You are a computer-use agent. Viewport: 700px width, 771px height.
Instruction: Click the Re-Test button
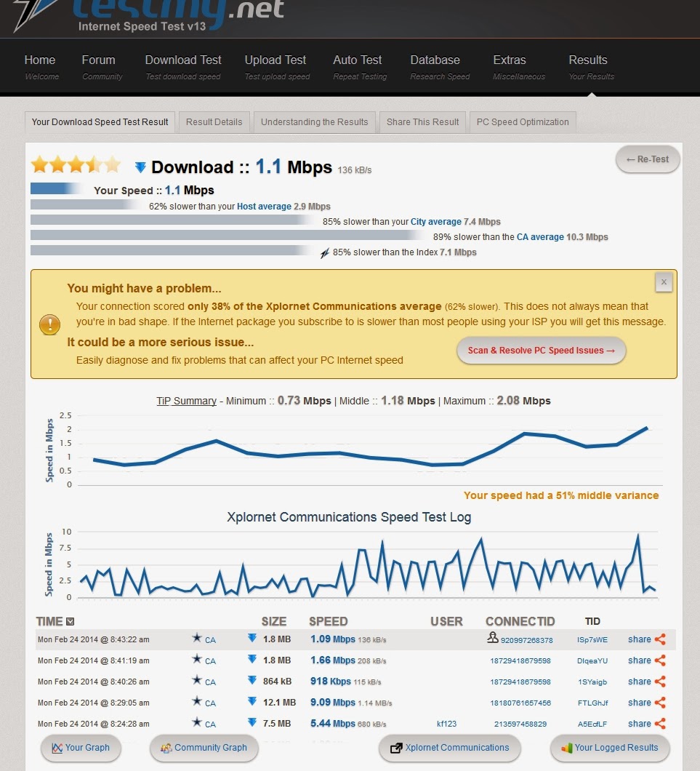tap(647, 159)
